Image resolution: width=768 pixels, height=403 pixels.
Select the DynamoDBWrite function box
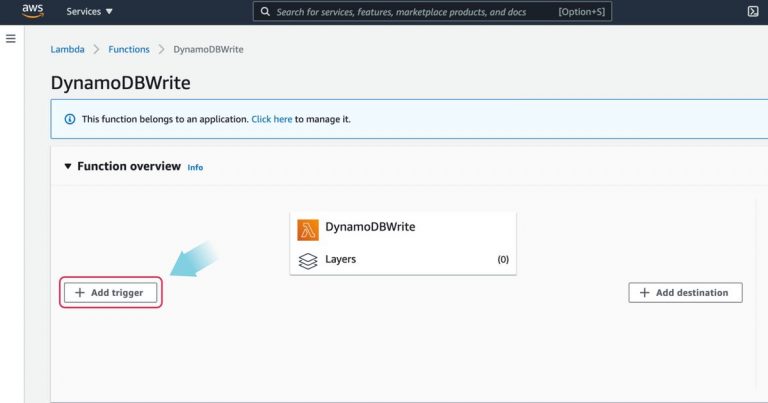403,243
